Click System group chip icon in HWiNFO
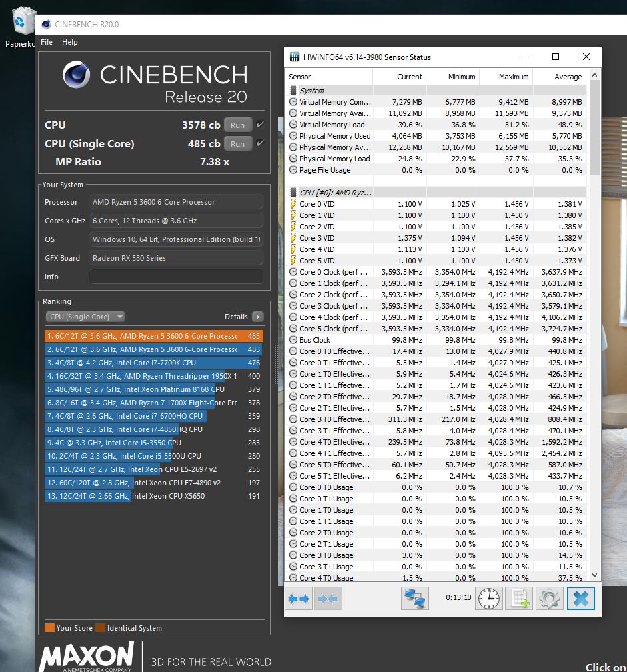This screenshot has width=627, height=672. point(293,91)
